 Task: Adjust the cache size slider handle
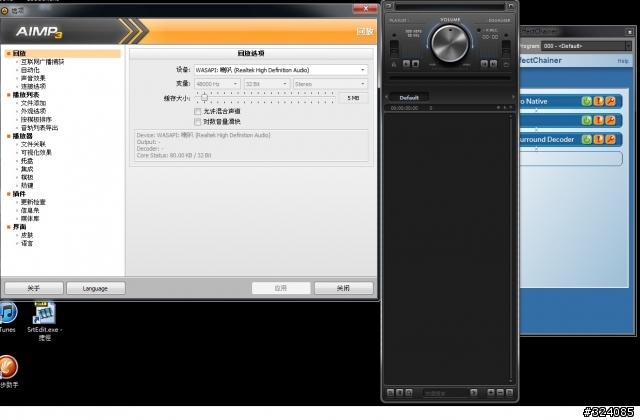coord(204,98)
